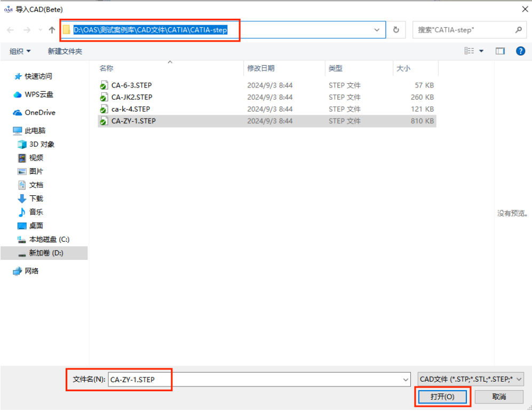The image size is (532, 411).
Task: Open the 视频 folder
Action: point(30,158)
